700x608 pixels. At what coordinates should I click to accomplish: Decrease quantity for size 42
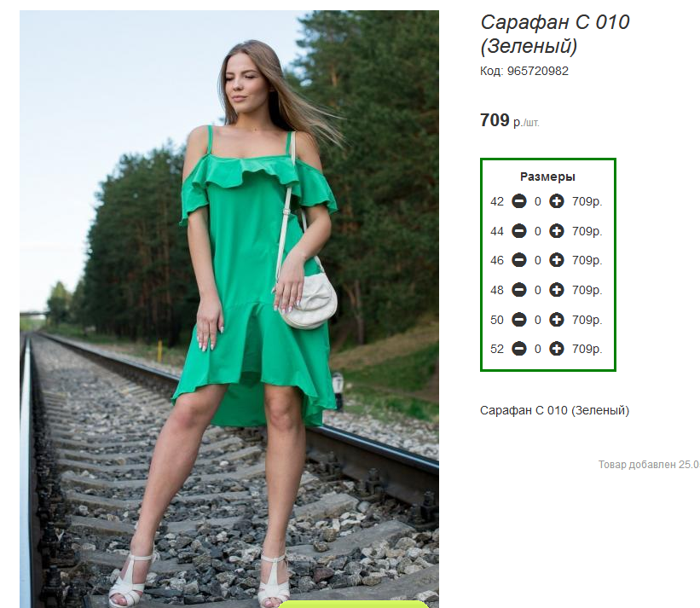coord(518,201)
